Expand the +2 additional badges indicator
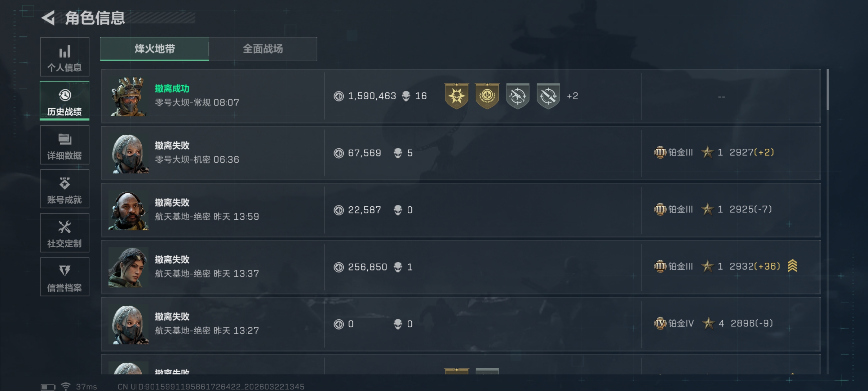The image size is (868, 391). click(x=572, y=96)
